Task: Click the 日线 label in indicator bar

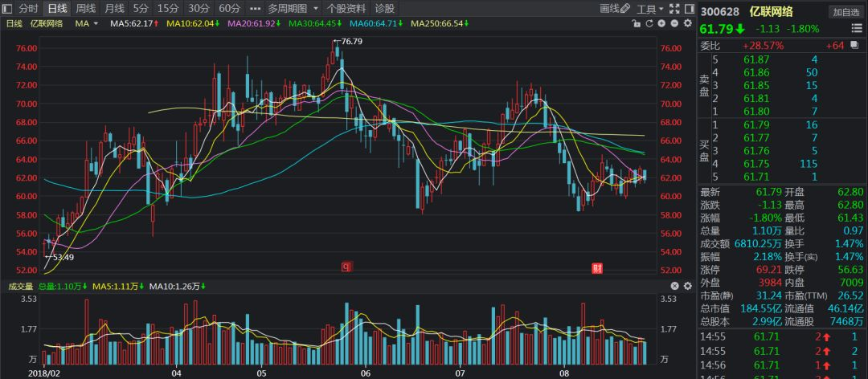Action: click(x=14, y=23)
